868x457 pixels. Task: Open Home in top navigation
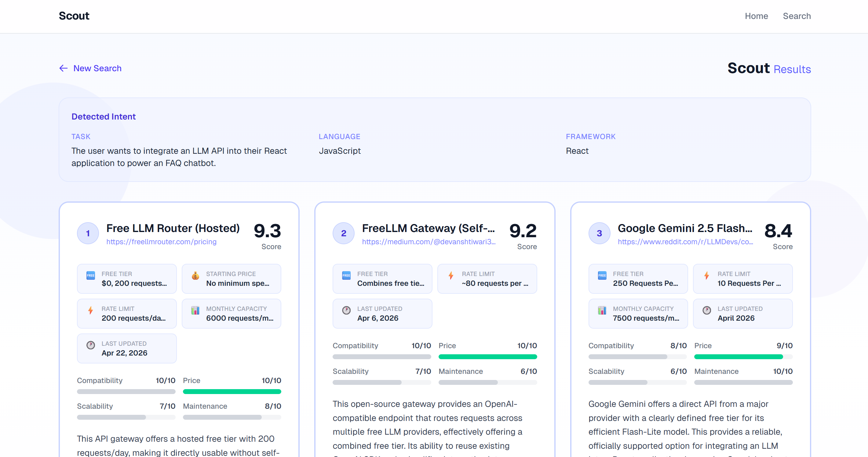coord(756,16)
